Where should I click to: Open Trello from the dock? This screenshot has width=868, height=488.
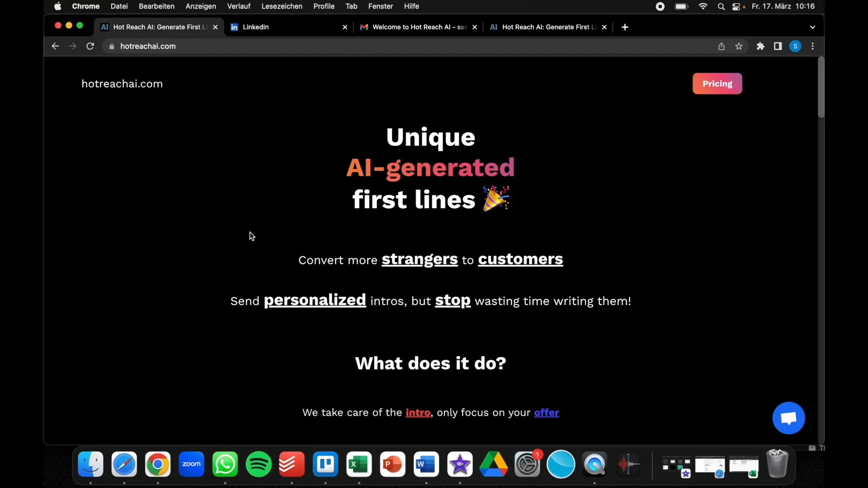click(x=325, y=464)
